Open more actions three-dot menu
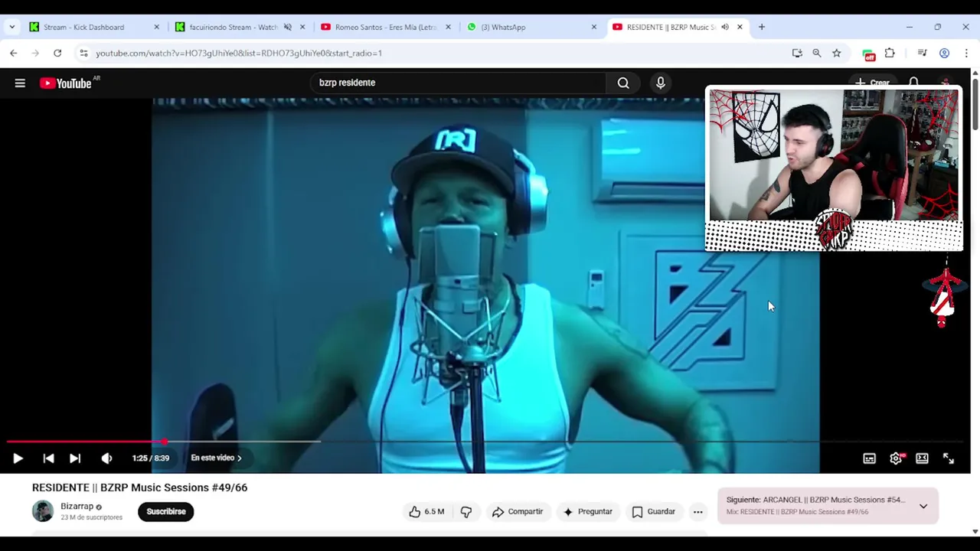 [697, 511]
